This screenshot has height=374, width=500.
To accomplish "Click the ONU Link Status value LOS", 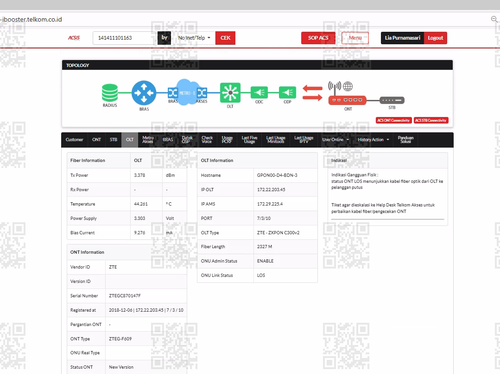I will 261,275.
